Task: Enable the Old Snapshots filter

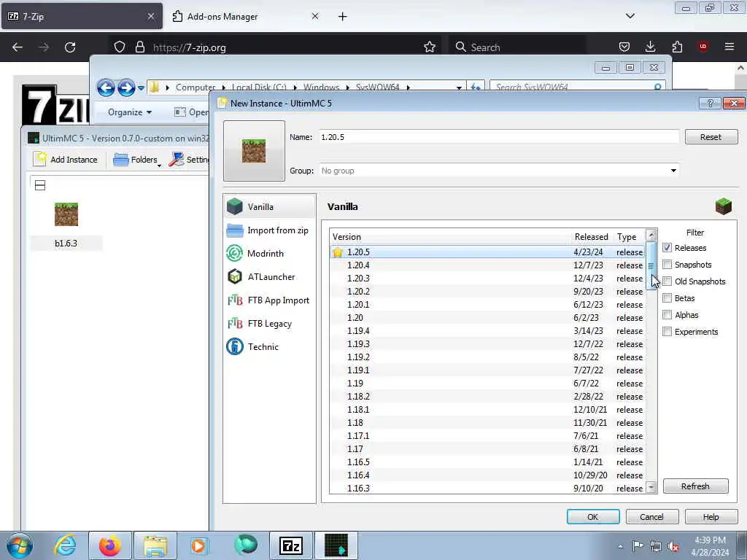Action: 667,281
